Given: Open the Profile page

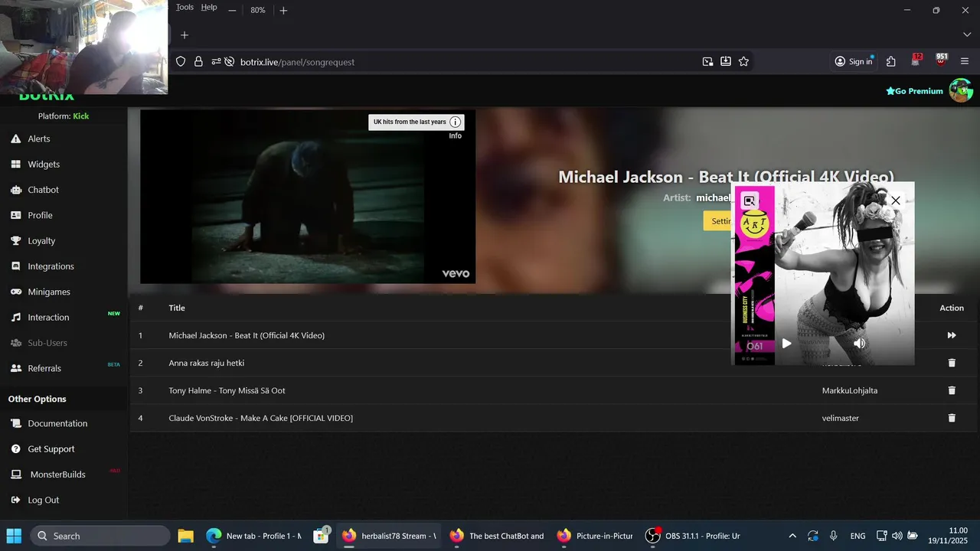Looking at the screenshot, I should (x=40, y=215).
